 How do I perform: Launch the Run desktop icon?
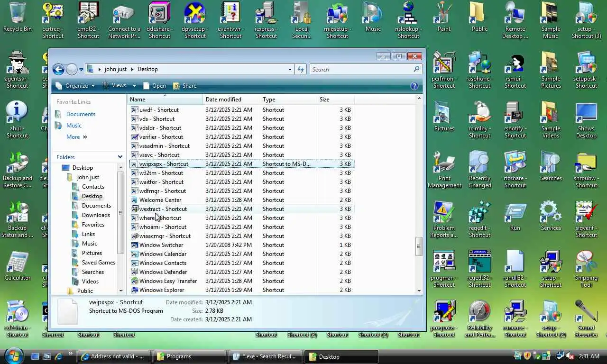point(515,217)
